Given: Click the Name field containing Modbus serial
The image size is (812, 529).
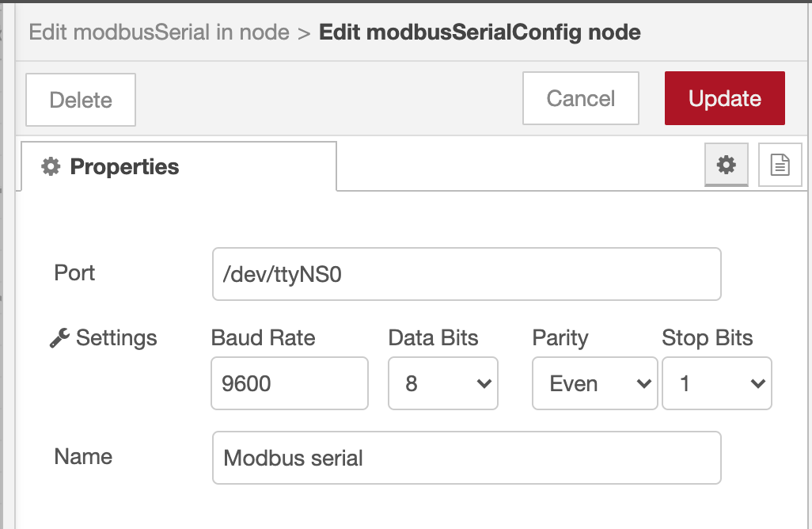Looking at the screenshot, I should (x=466, y=458).
